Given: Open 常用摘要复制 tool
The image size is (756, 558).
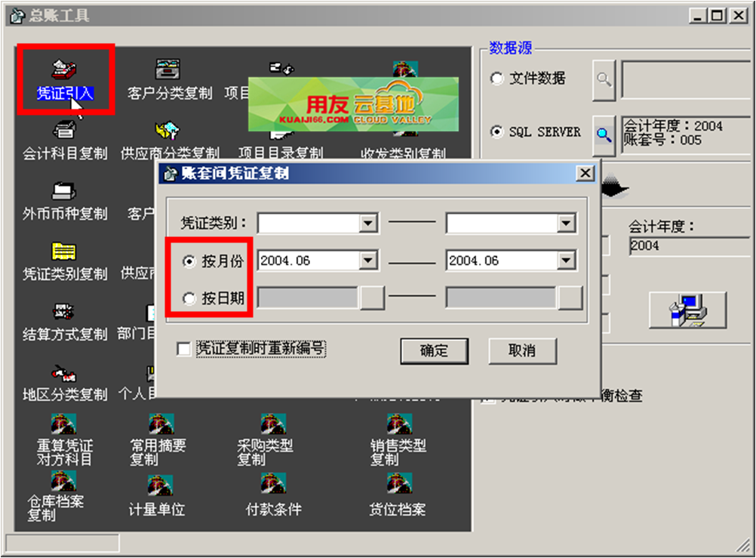Looking at the screenshot, I should pos(158,439).
